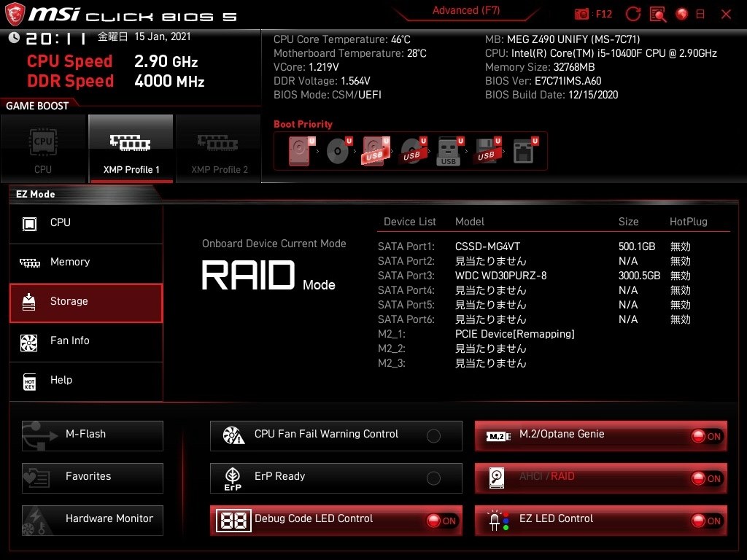The height and width of the screenshot is (560, 747).
Task: Click the 20:11 clock display
Action: pos(55,38)
